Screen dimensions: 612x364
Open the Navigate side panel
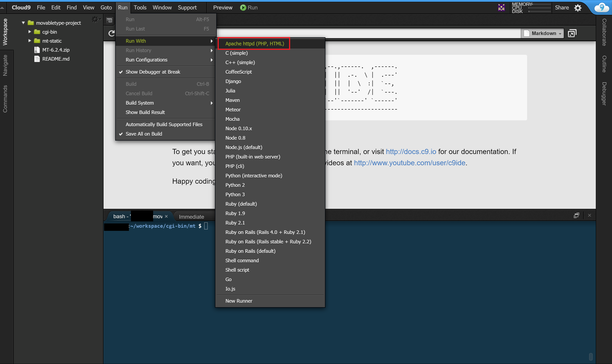5,66
